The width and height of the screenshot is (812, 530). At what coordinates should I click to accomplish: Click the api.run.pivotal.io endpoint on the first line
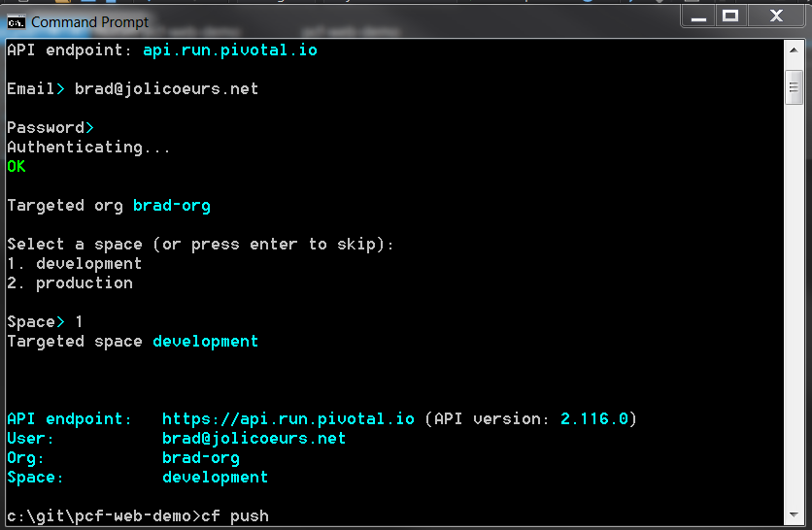[230, 50]
